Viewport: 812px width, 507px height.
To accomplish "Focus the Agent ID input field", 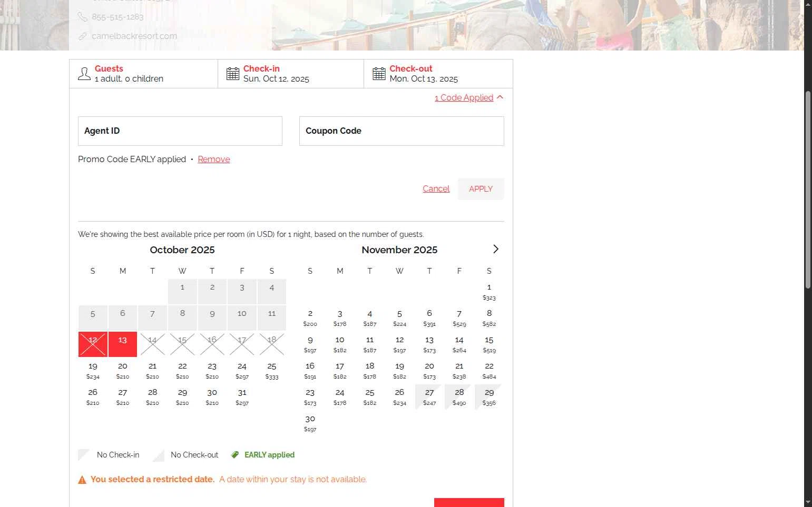I will coord(180,131).
